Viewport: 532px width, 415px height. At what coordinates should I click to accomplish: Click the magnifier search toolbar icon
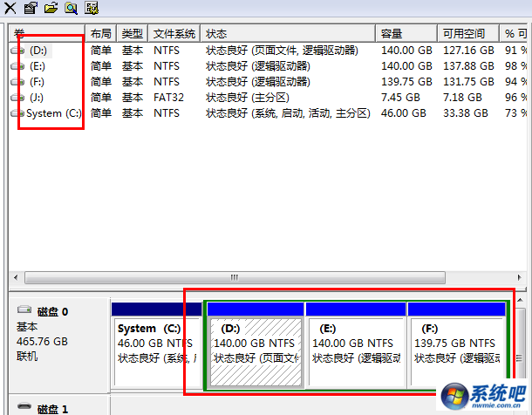[x=72, y=8]
